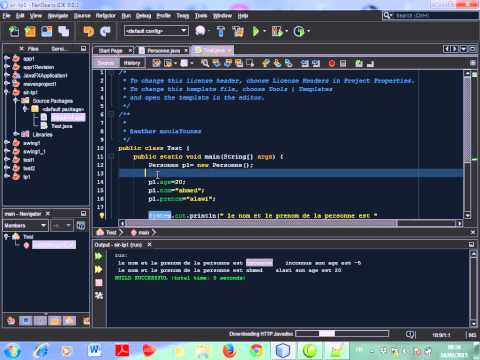
Task: Select Test.java in project tree
Action: click(x=62, y=126)
